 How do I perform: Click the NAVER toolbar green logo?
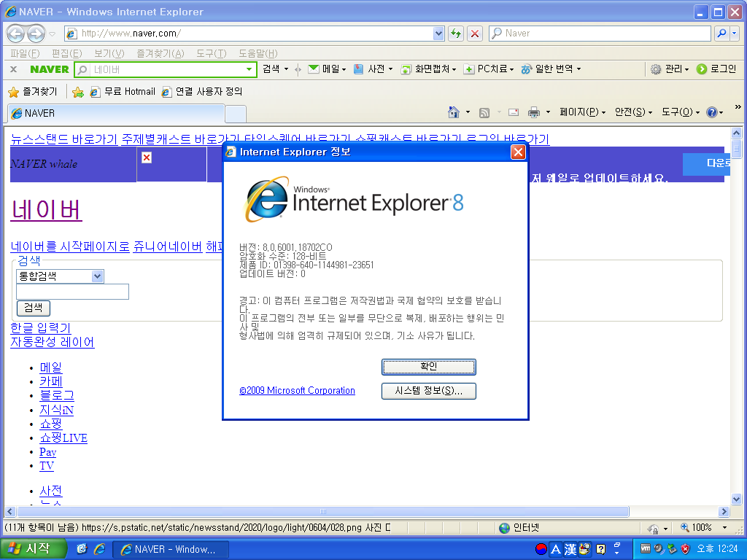(x=49, y=69)
